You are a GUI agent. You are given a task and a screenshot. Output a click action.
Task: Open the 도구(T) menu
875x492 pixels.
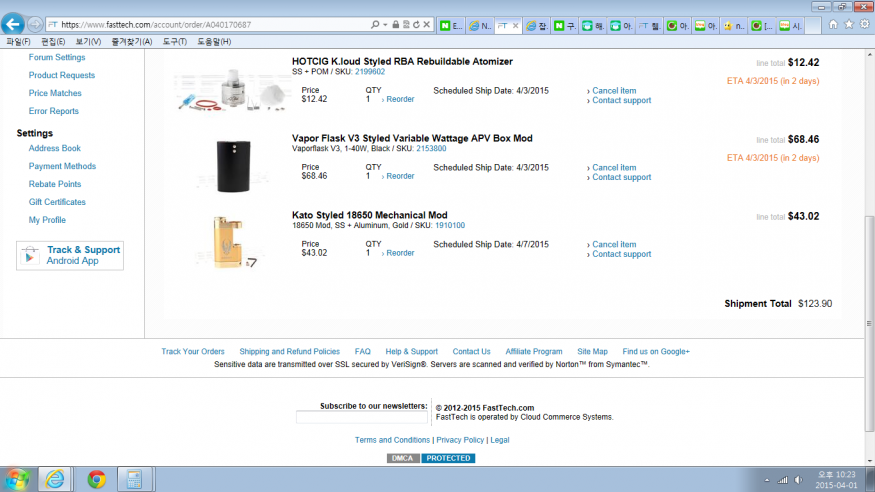click(175, 42)
